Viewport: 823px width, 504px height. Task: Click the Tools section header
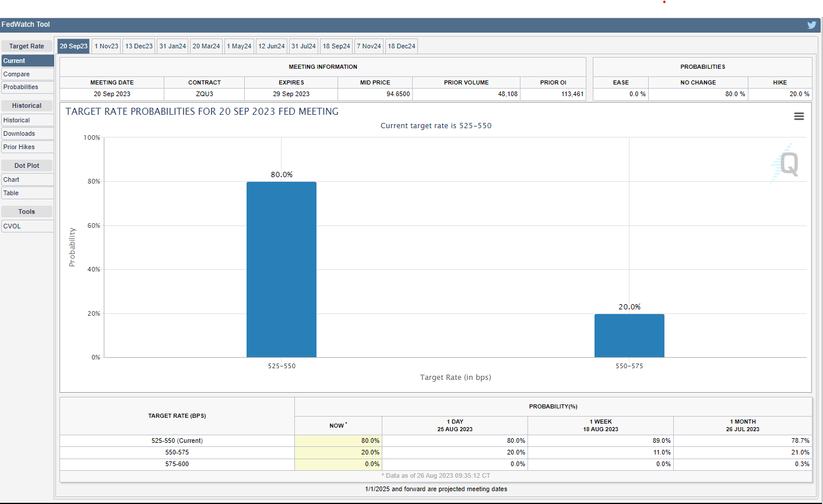pyautogui.click(x=27, y=212)
